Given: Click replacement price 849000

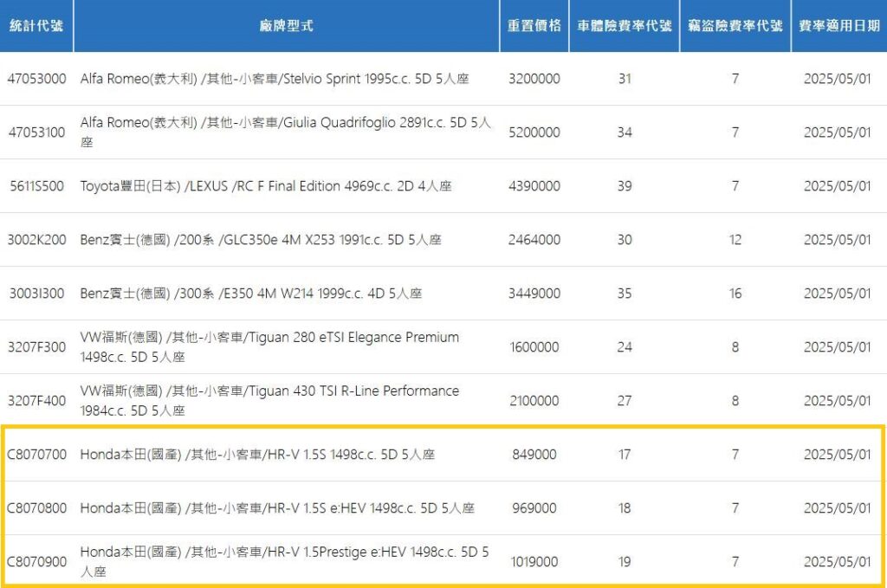Looking at the screenshot, I should click(534, 455).
